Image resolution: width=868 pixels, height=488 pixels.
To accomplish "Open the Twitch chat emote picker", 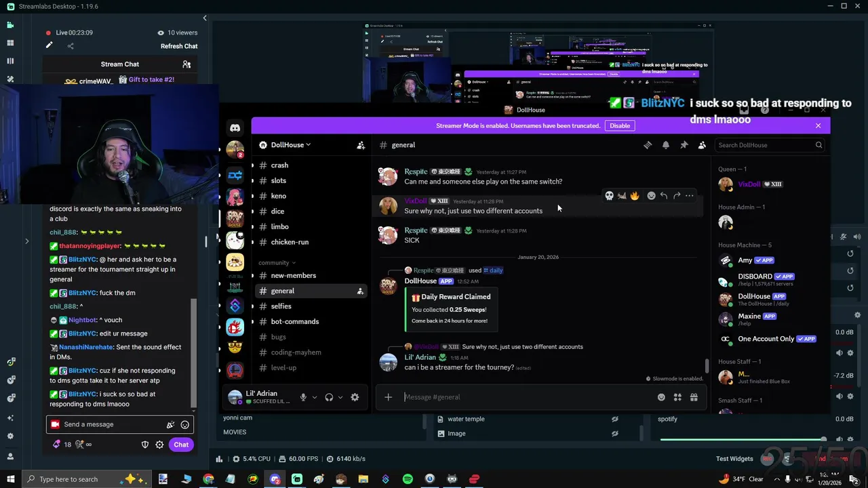I will pos(185,424).
